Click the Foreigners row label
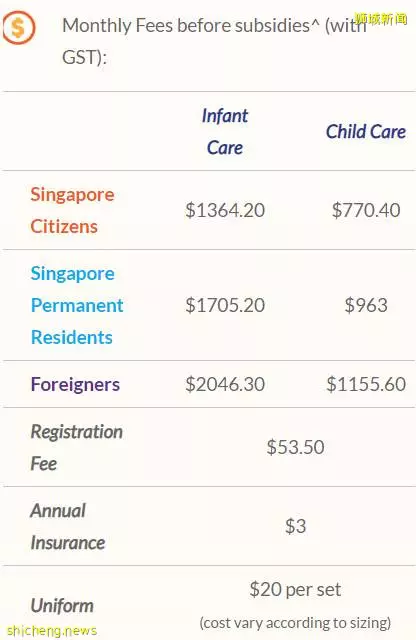Viewport: 416px width, 640px height. [x=75, y=384]
